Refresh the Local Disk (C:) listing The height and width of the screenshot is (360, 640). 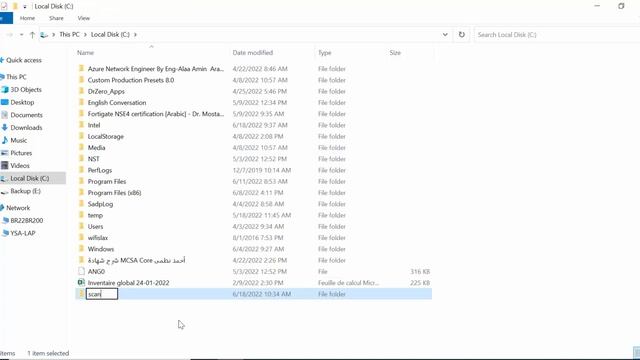(x=462, y=35)
